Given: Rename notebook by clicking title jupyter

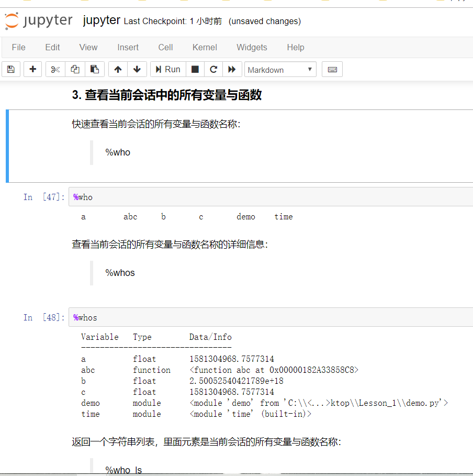Looking at the screenshot, I should tap(102, 20).
